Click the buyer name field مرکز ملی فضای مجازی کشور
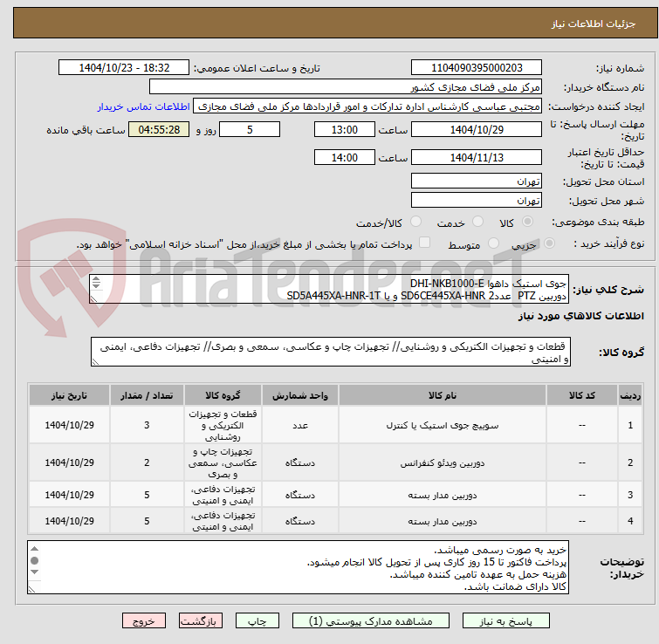Screen dimensions: 659x644 (x=346, y=87)
